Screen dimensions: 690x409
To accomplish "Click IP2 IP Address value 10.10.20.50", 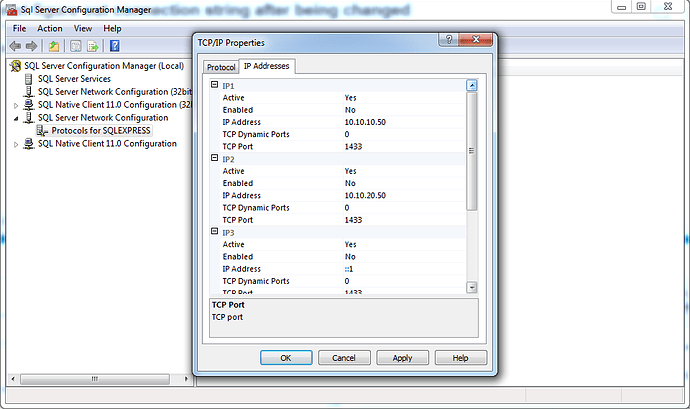I will pyautogui.click(x=365, y=195).
